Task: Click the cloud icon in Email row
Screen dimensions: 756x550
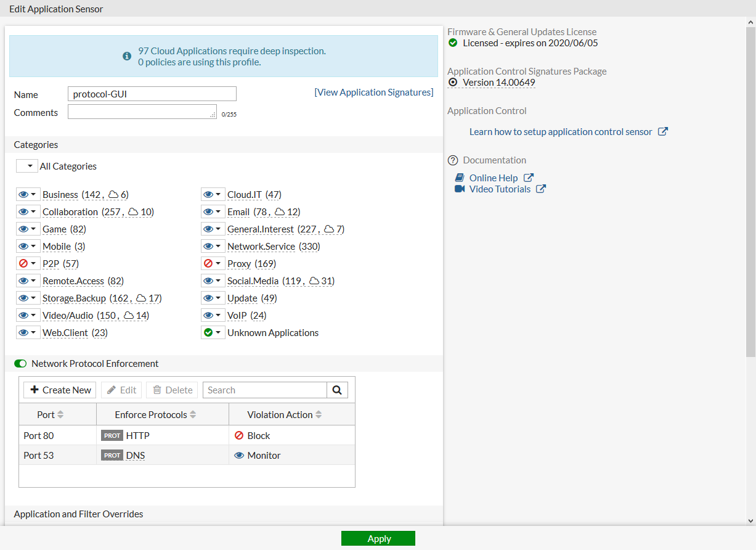Action: click(x=280, y=212)
